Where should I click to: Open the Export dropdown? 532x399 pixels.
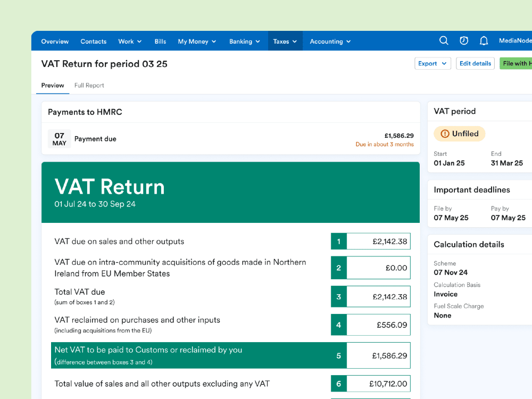pyautogui.click(x=433, y=63)
